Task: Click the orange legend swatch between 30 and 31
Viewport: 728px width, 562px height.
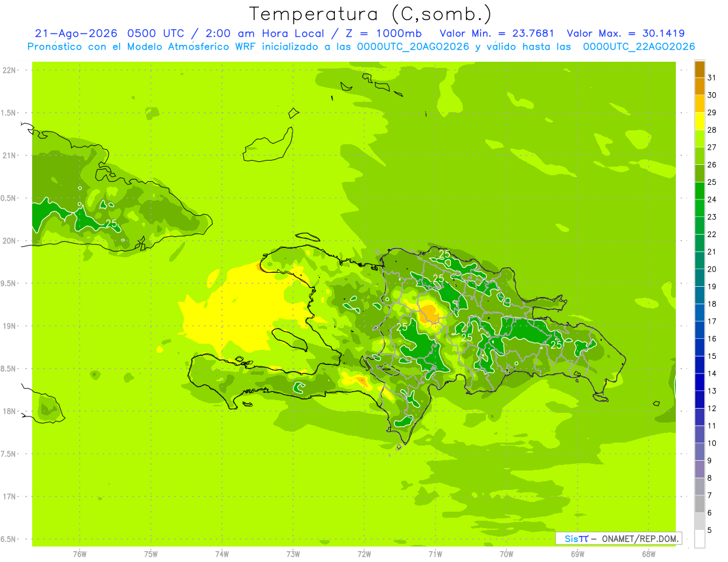Action: coord(699,87)
